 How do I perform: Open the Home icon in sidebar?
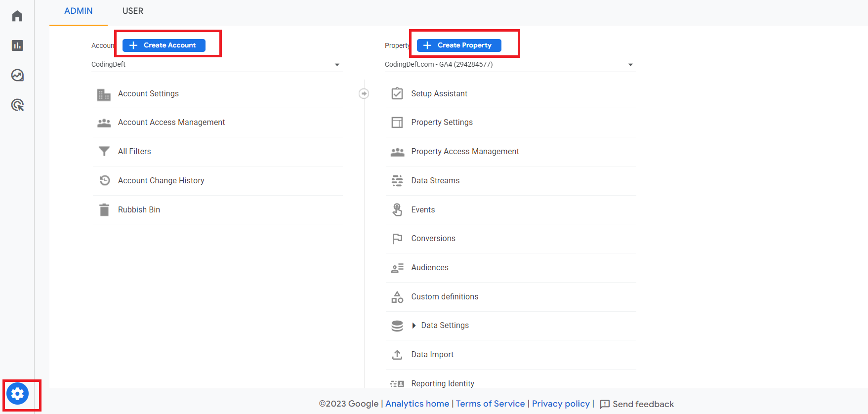point(17,16)
